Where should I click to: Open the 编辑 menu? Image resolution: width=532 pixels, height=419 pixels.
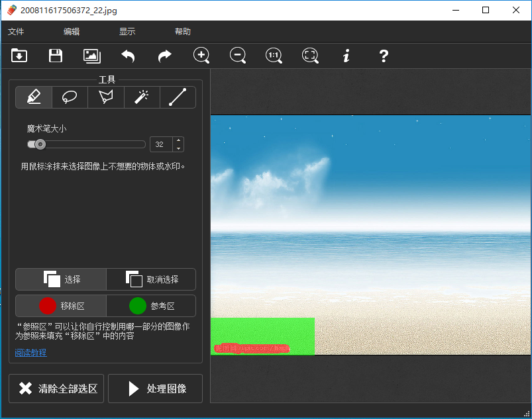click(x=72, y=32)
